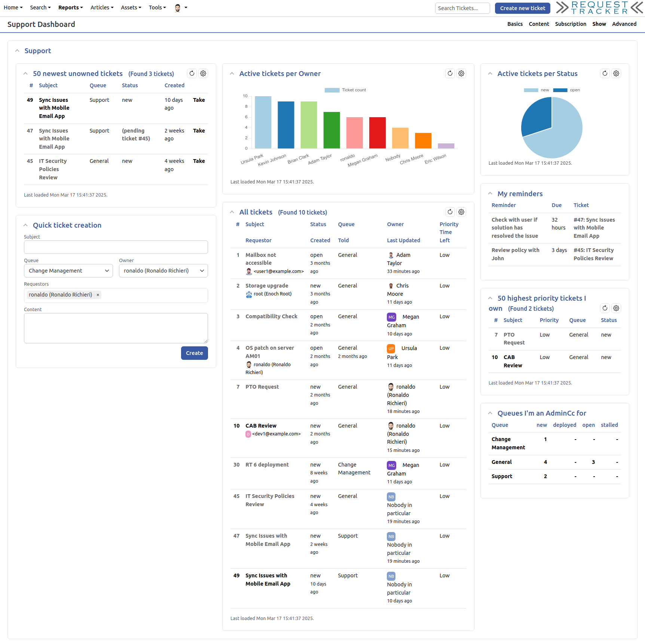
Task: Open the All tickets gear settings
Action: 461,212
